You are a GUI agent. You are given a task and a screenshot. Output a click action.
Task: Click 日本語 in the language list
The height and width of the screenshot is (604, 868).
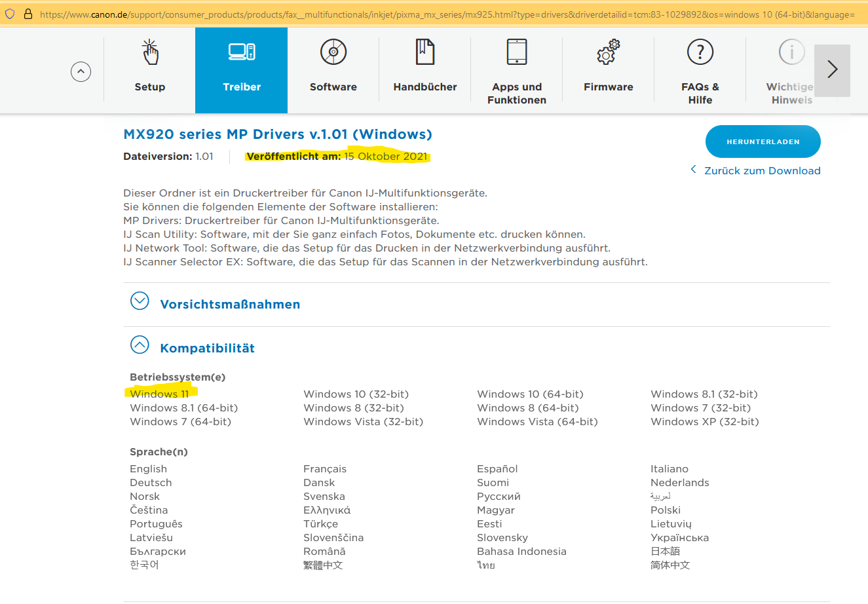coord(666,552)
